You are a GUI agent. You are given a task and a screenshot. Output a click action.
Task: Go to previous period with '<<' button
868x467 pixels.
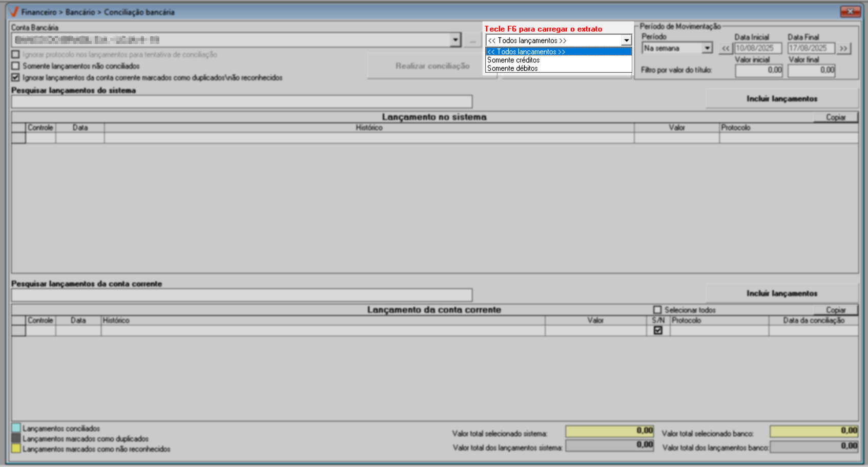click(x=726, y=48)
